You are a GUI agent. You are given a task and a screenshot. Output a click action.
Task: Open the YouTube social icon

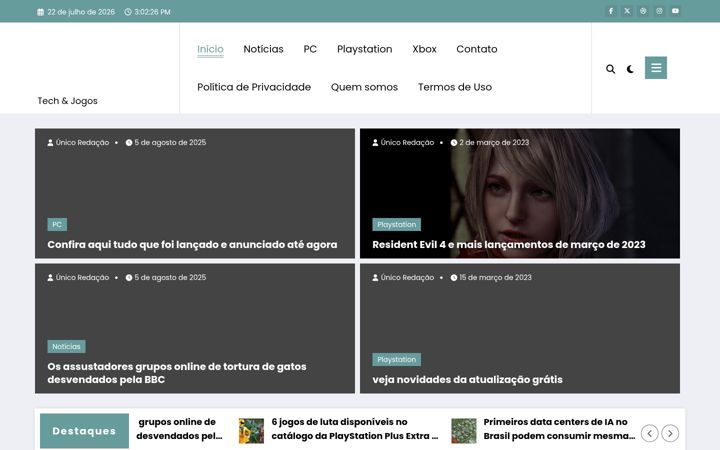click(x=675, y=11)
